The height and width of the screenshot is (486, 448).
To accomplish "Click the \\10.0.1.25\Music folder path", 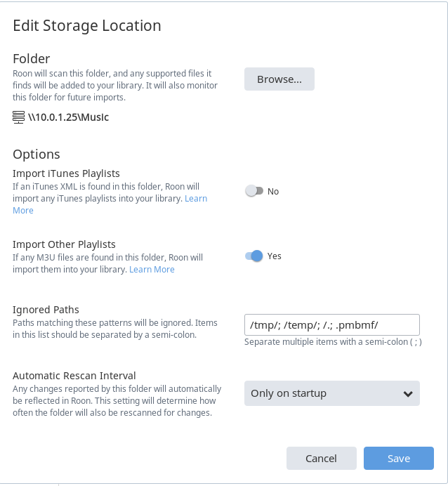I will click(x=69, y=117).
